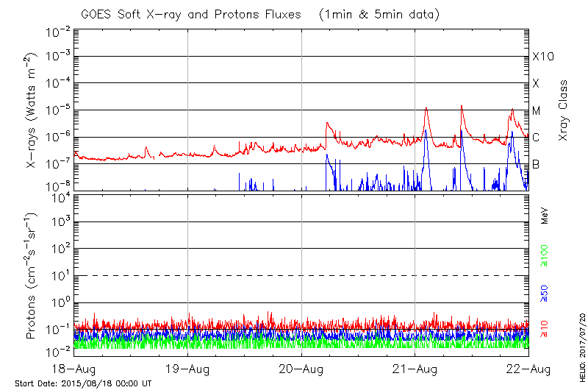Click the 'Start Date: 2015/08/18 00:00 UT' text
This screenshot has height=390, width=588.
point(83,383)
